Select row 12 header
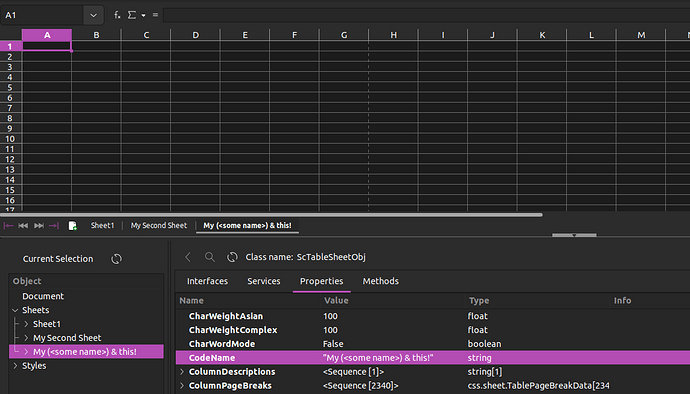 coord(10,159)
